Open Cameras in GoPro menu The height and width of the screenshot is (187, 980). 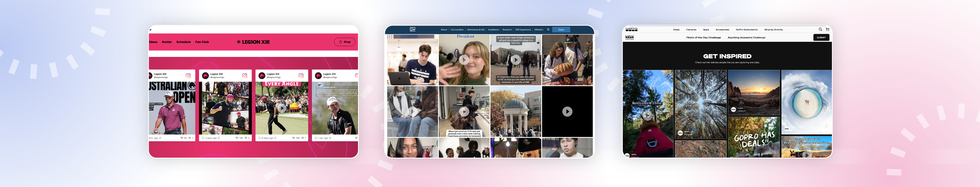click(x=691, y=29)
